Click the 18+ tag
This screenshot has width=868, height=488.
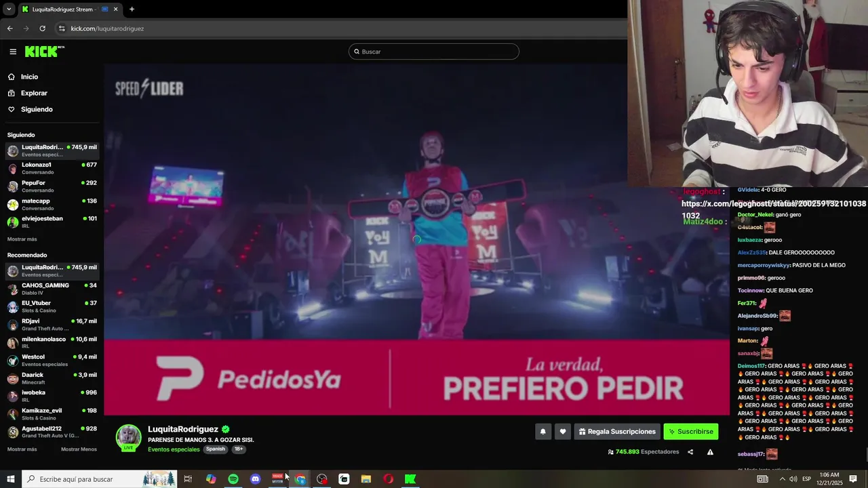click(x=239, y=449)
